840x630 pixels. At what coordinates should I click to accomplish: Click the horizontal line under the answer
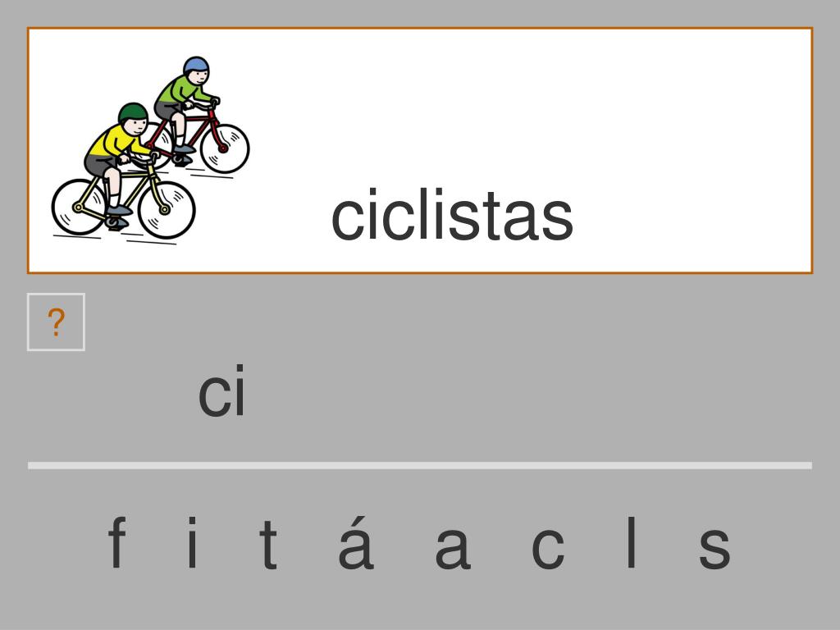(x=420, y=466)
